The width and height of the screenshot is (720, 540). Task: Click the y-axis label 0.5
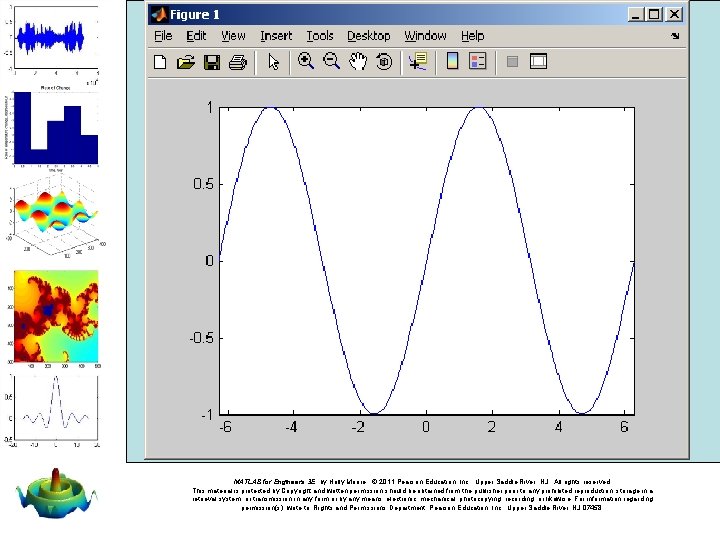coord(203,184)
